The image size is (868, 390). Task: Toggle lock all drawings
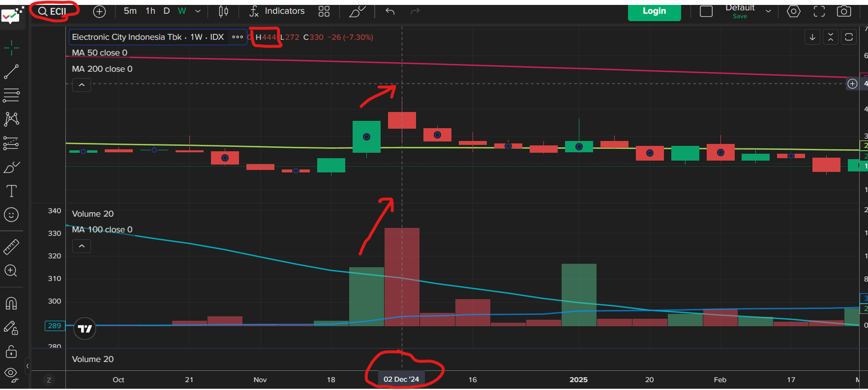[x=11, y=352]
